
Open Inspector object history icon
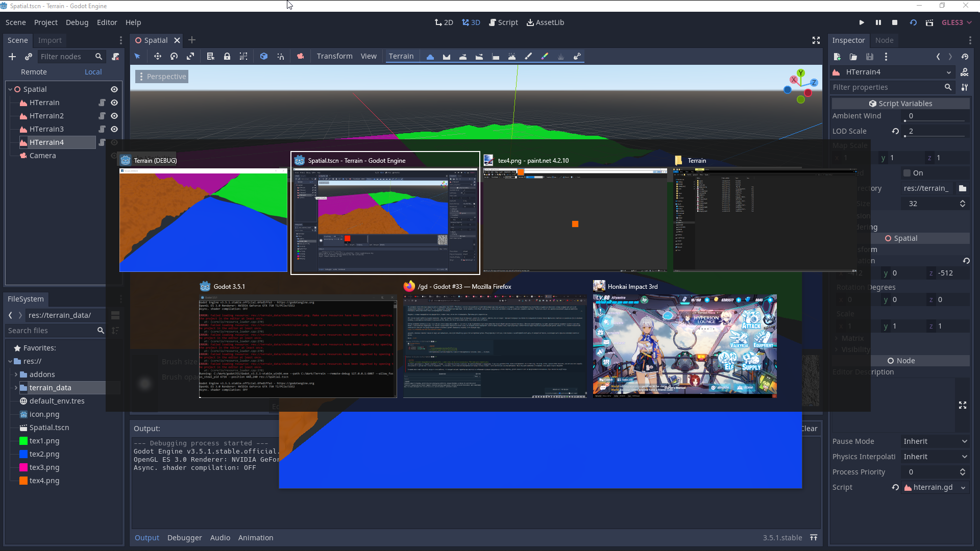[x=965, y=57]
